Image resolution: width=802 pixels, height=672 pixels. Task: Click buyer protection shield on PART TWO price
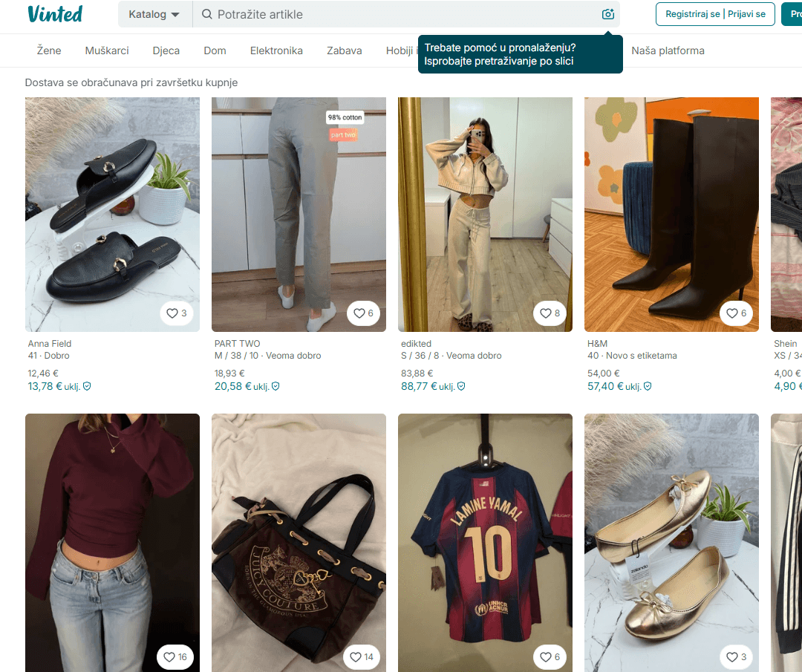276,386
